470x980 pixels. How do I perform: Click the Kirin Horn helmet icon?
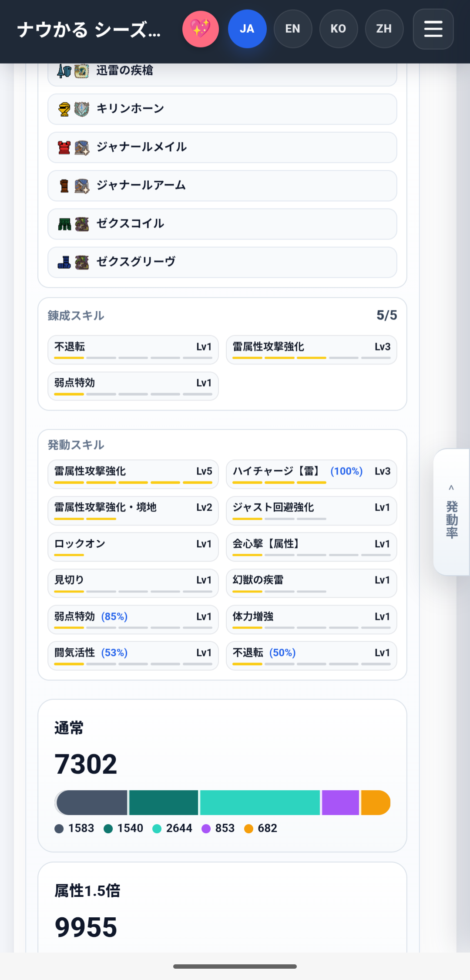click(64, 109)
